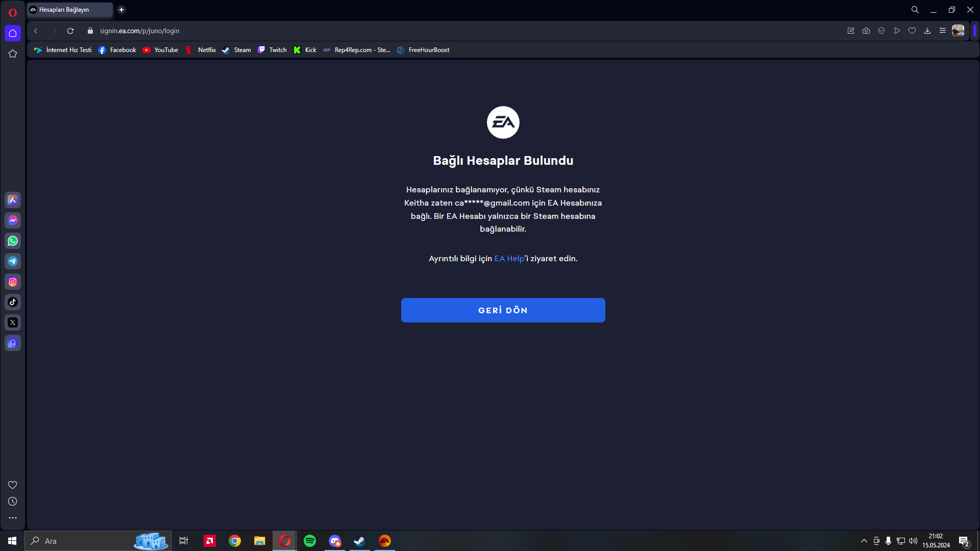Open the Steam bookmark
The height and width of the screenshot is (551, 980).
click(236, 50)
